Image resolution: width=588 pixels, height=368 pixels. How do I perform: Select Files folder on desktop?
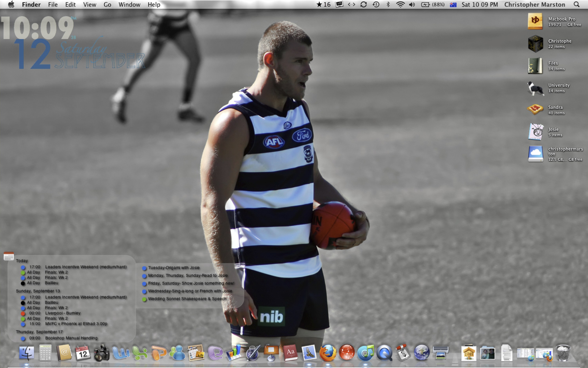pos(535,66)
